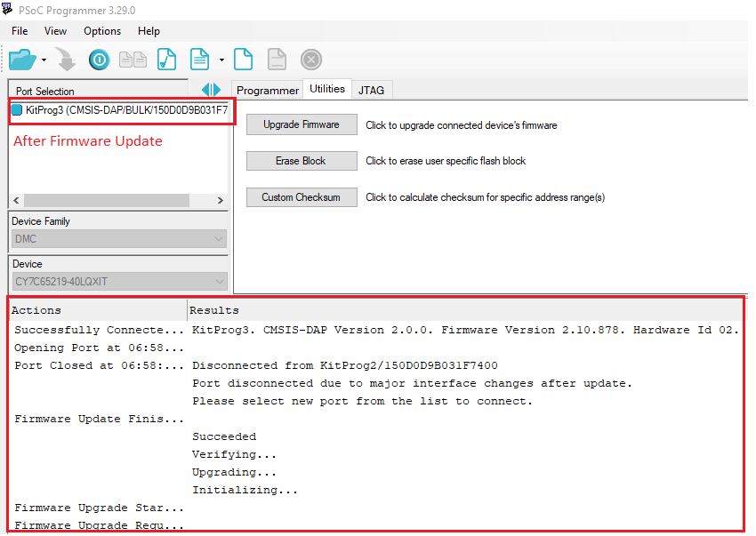The image size is (756, 536).
Task: Open the File menu
Action: (x=20, y=31)
